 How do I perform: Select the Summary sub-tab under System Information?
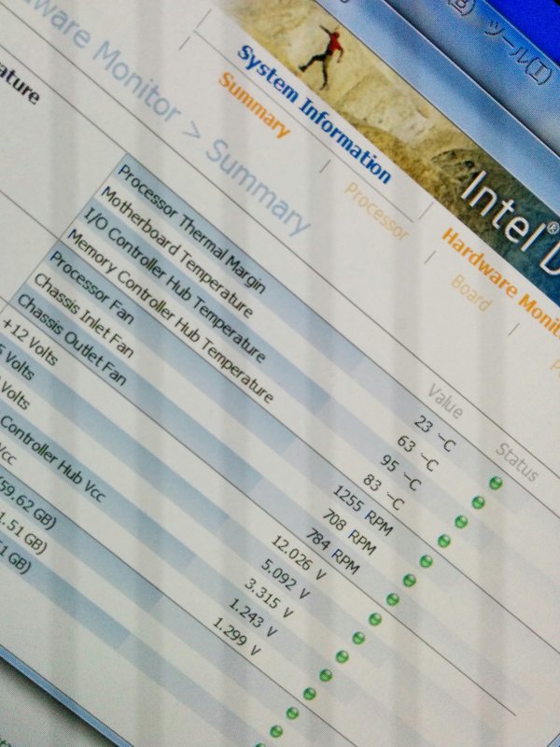pyautogui.click(x=254, y=106)
